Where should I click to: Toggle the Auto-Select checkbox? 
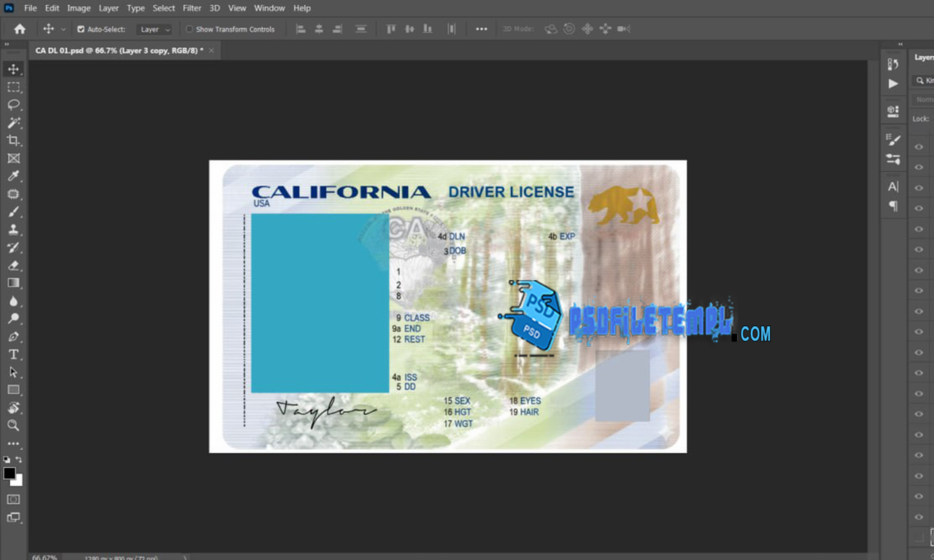coord(81,29)
